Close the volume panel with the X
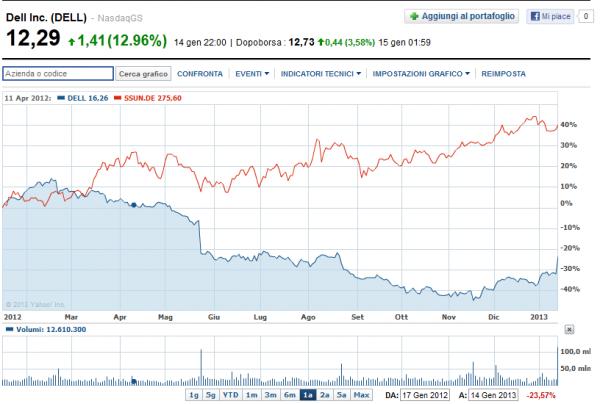600x404 pixels. pyautogui.click(x=569, y=329)
